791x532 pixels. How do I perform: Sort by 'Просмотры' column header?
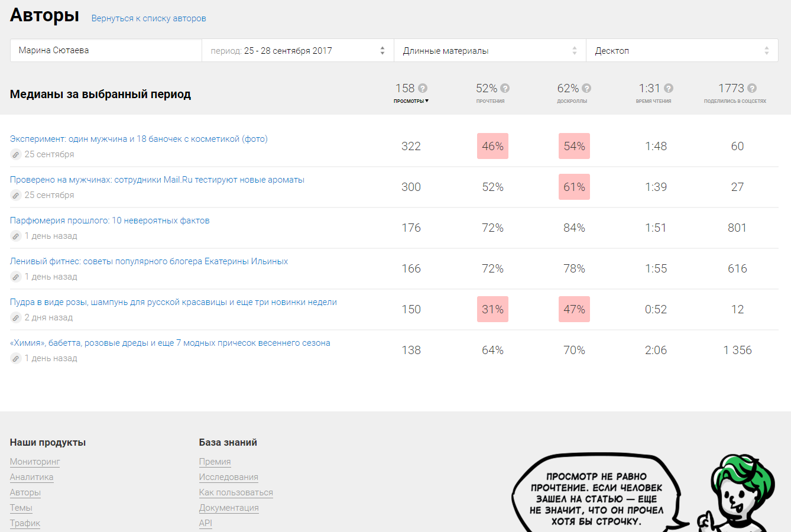(411, 101)
